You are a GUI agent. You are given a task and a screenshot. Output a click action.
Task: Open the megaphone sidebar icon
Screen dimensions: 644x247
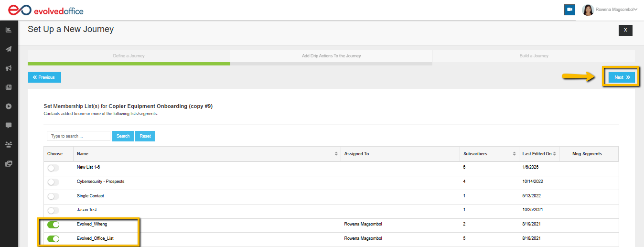(x=9, y=68)
